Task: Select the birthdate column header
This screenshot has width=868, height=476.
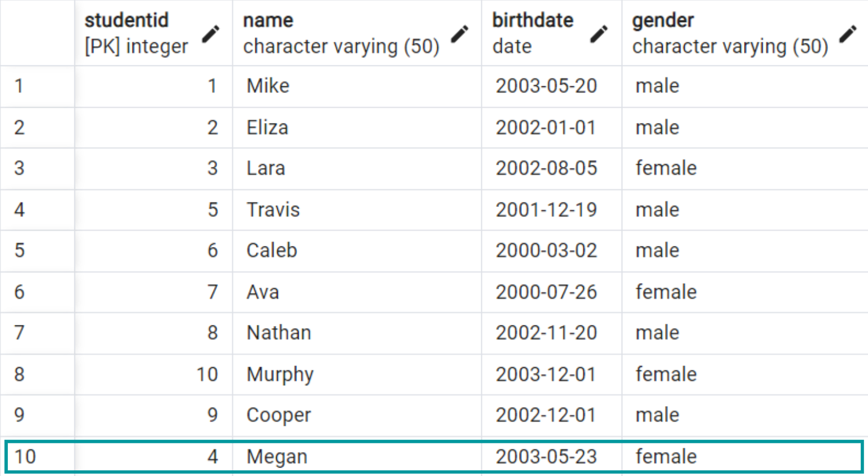Action: 533,33
